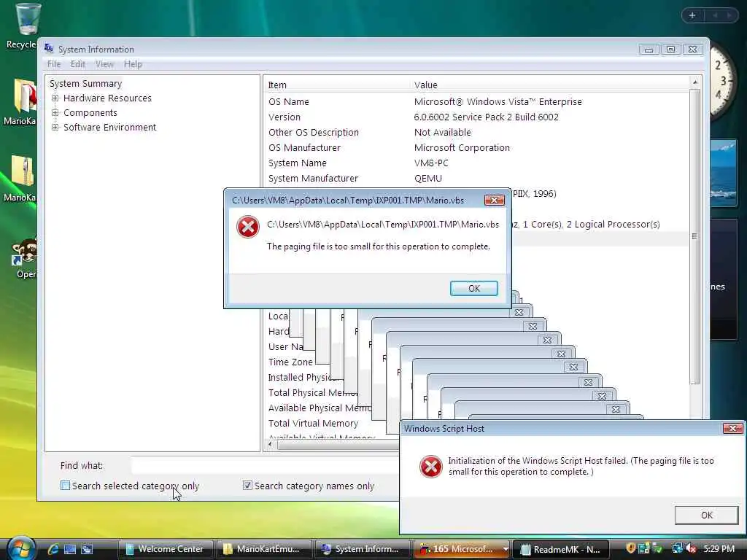This screenshot has width=747, height=560.
Task: Select the OS Name row
Action: click(x=476, y=101)
